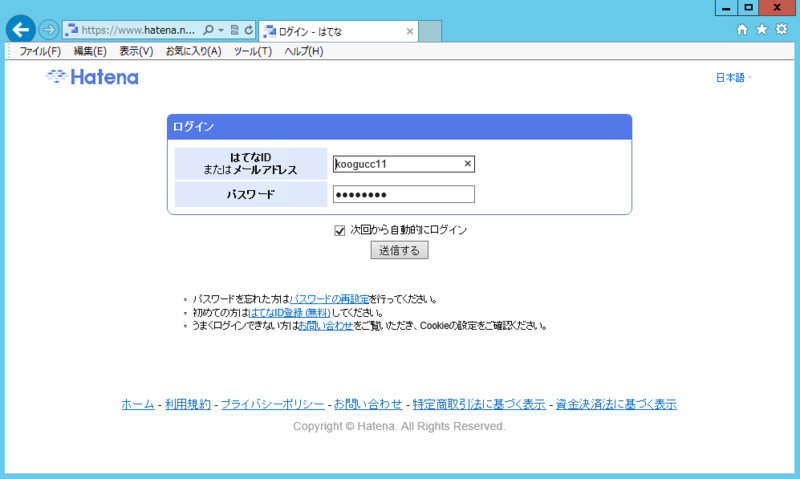This screenshot has width=800, height=479.
Task: Click the はてなID input field
Action: (x=404, y=164)
